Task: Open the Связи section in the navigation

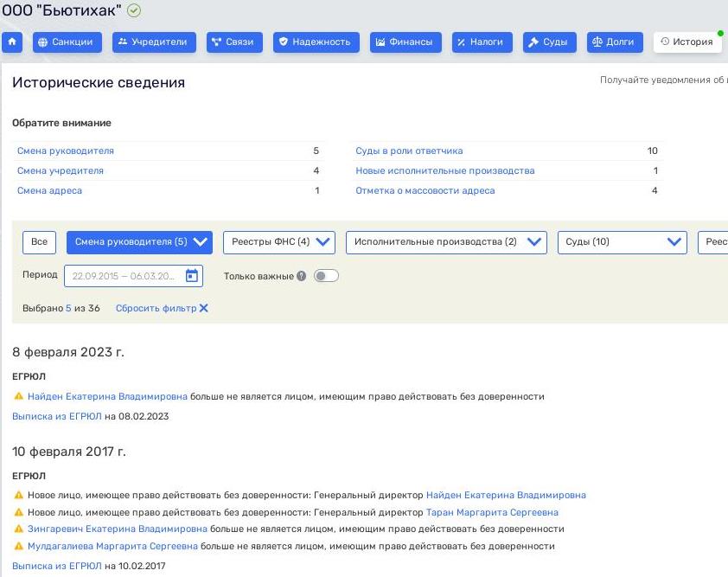Action: tap(233, 42)
